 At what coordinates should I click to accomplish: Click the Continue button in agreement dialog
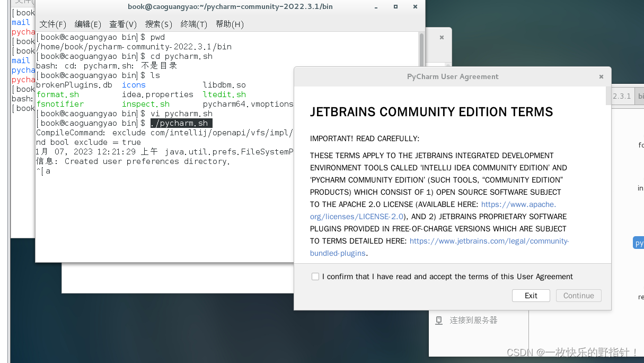click(579, 296)
